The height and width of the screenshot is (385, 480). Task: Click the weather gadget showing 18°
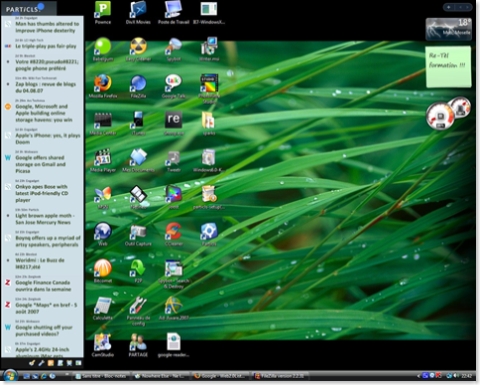click(x=448, y=29)
